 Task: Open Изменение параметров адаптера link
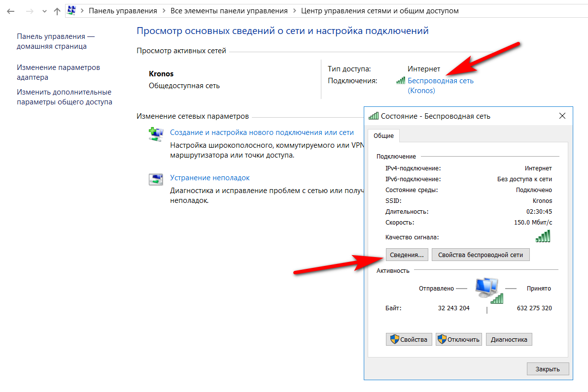[x=58, y=72]
